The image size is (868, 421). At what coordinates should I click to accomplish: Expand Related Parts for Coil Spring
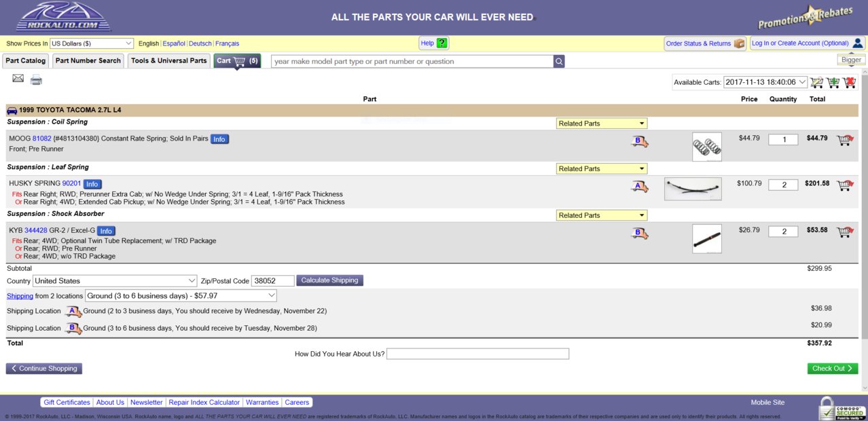(602, 124)
